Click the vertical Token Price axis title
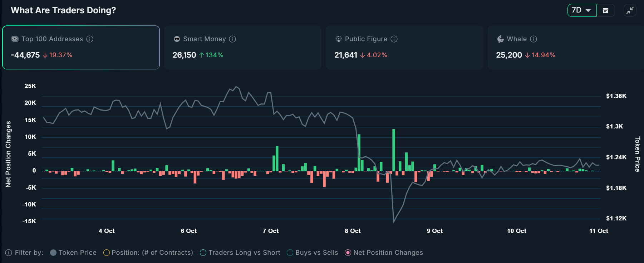The width and height of the screenshot is (644, 263). coord(637,154)
